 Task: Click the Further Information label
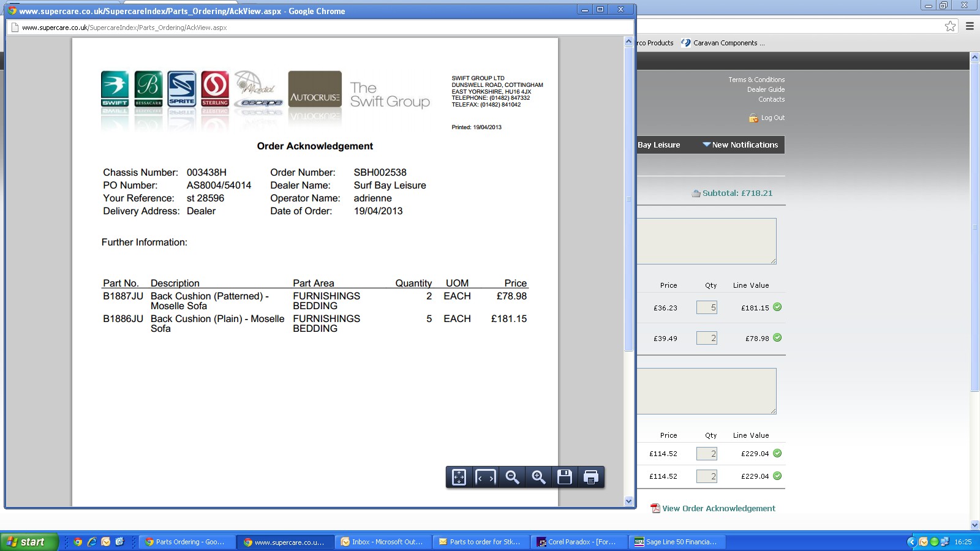pos(145,242)
